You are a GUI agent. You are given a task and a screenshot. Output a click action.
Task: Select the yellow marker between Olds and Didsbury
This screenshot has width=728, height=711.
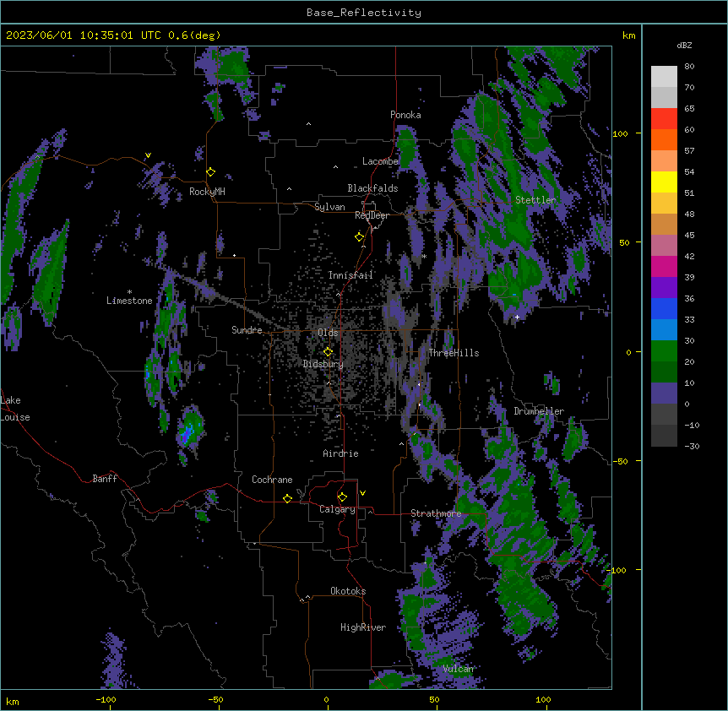point(328,352)
